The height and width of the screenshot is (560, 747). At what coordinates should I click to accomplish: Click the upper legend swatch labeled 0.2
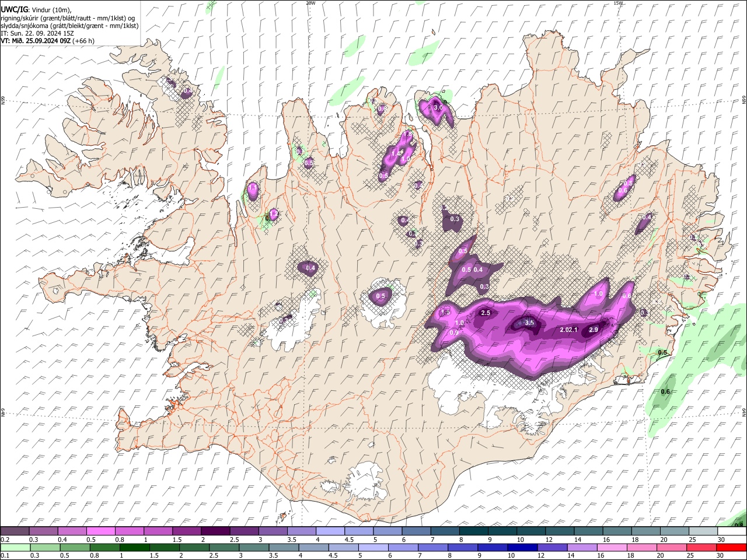pos(15,531)
